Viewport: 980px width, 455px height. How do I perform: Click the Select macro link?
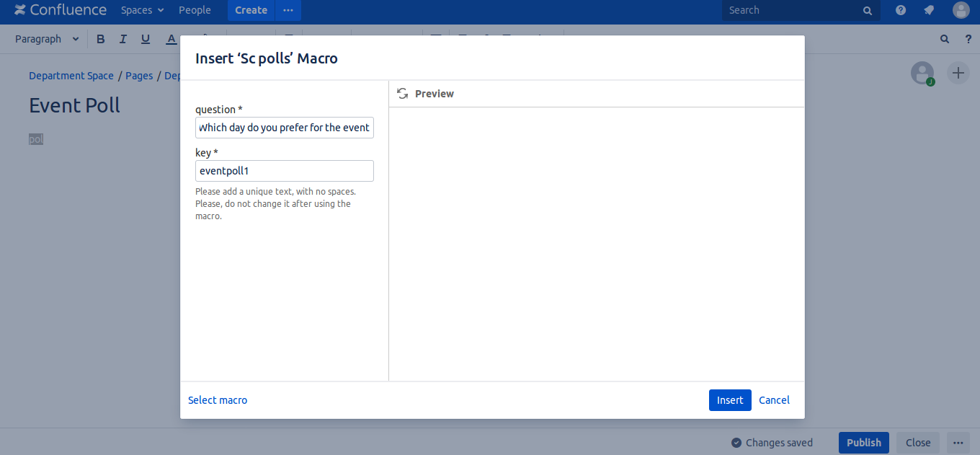pos(218,400)
